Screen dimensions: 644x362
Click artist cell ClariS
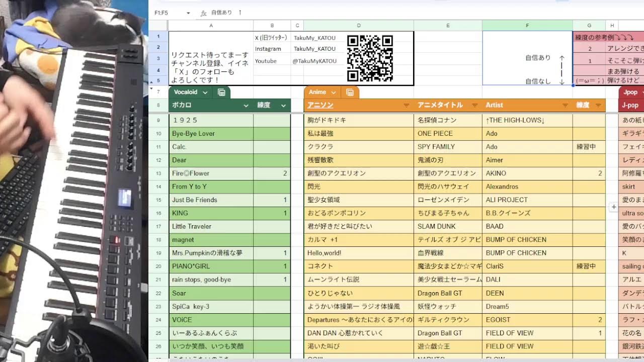(527, 266)
